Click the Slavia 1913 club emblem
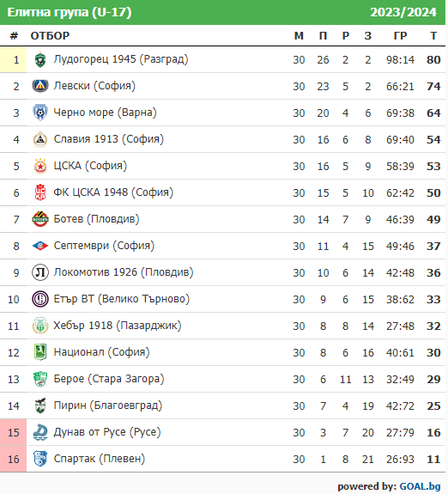 [40, 139]
